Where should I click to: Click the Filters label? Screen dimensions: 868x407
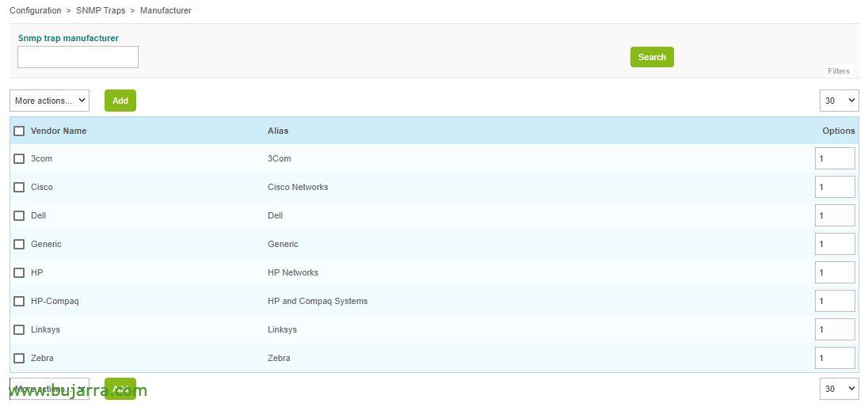[839, 71]
